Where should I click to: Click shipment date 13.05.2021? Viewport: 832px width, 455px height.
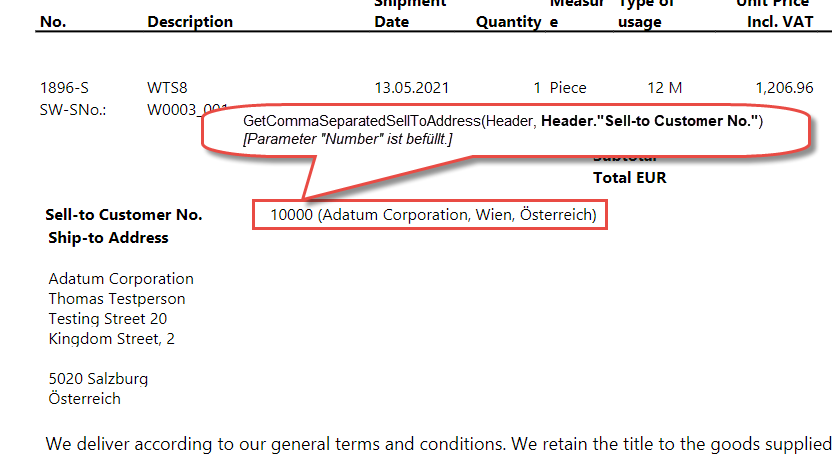pyautogui.click(x=412, y=88)
